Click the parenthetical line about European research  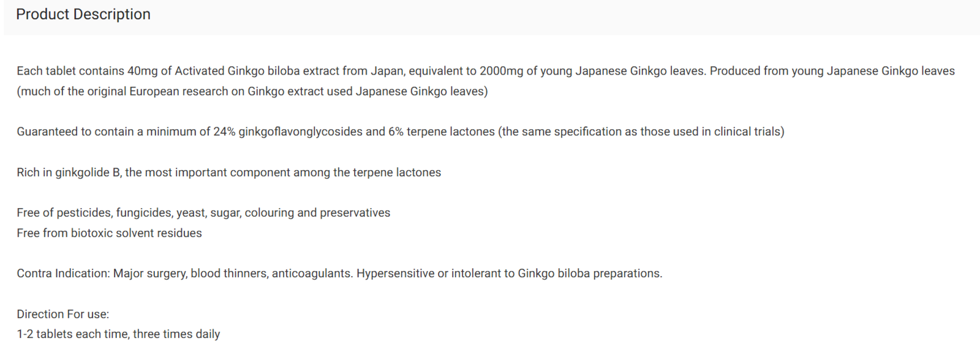(x=252, y=91)
